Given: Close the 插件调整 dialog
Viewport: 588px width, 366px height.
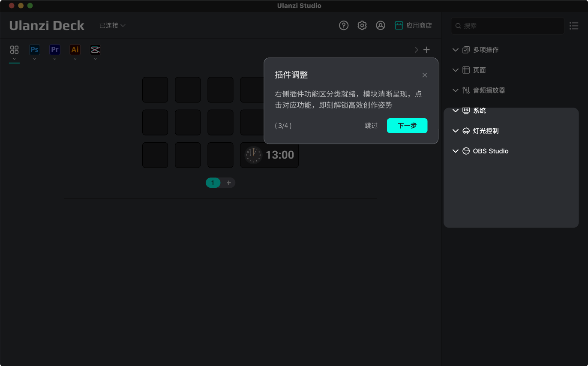Looking at the screenshot, I should point(425,75).
